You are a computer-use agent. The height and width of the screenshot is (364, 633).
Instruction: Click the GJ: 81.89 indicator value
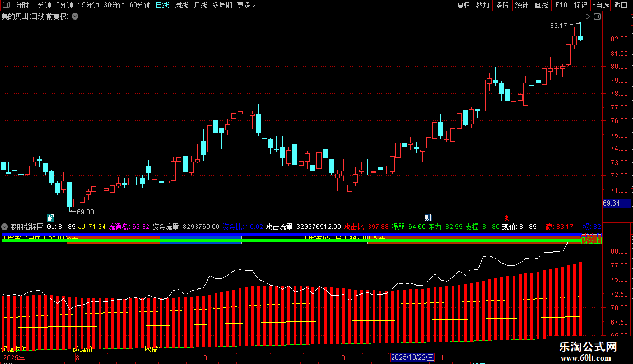click(61, 227)
